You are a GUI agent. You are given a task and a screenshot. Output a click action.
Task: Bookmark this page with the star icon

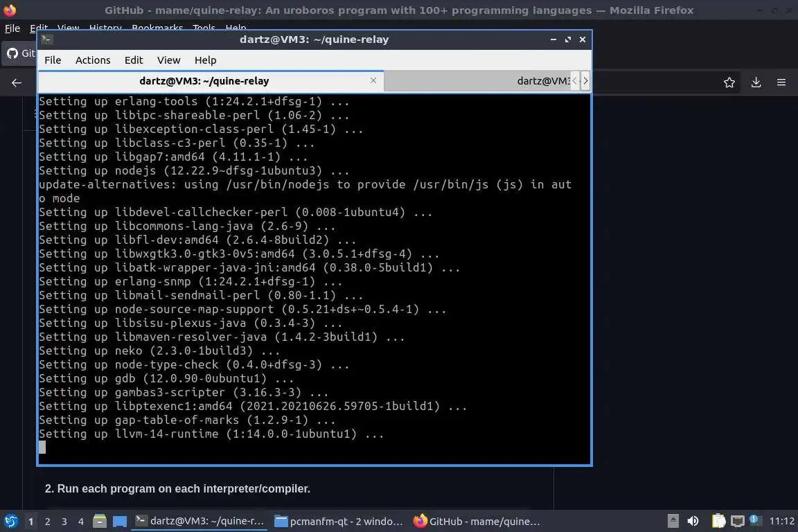(729, 82)
